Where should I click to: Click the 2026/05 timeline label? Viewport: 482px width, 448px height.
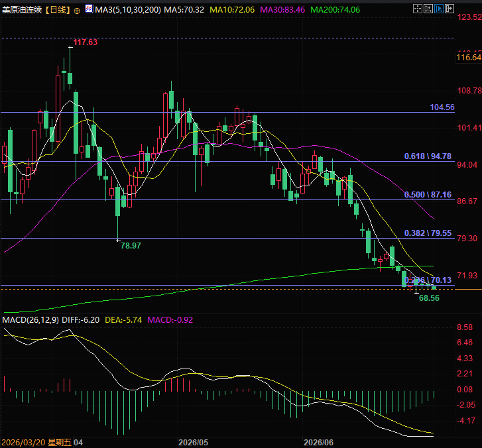193,443
